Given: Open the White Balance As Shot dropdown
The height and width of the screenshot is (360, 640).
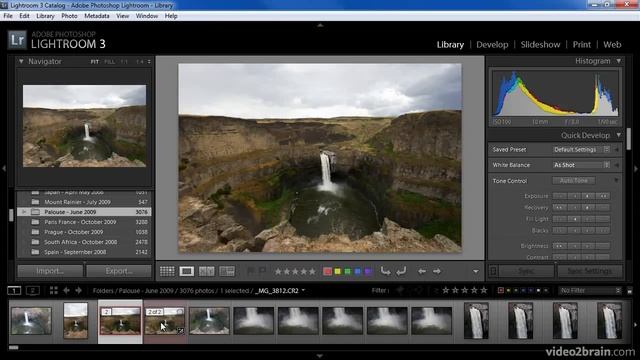Looking at the screenshot, I should click(581, 165).
